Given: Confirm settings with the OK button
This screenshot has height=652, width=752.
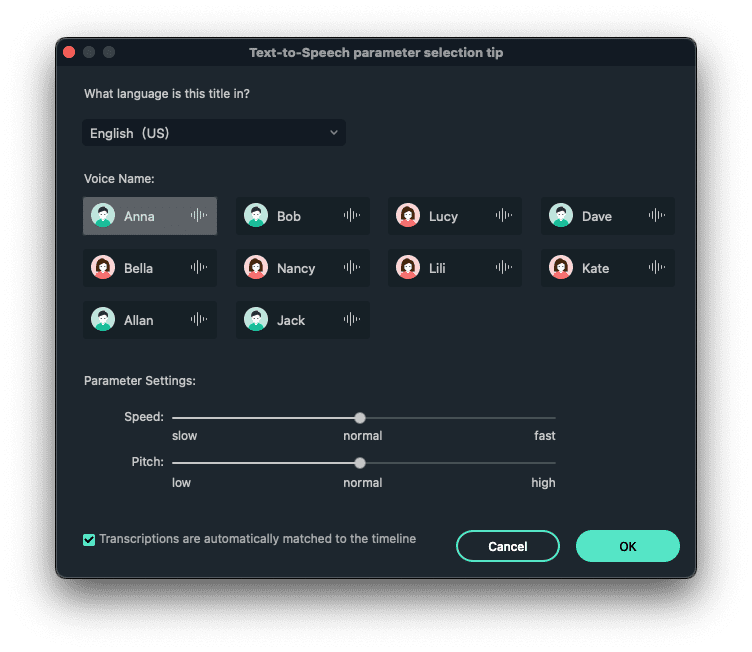Looking at the screenshot, I should pos(627,546).
